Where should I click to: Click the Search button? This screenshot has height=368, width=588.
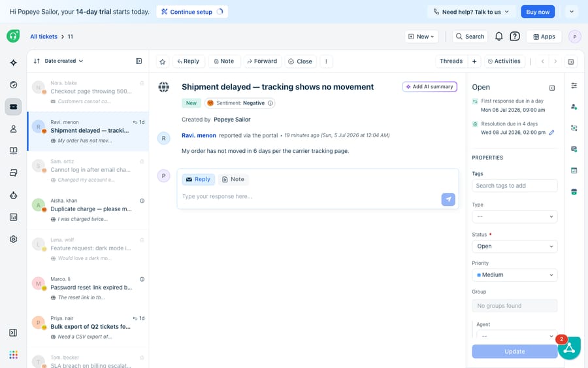[470, 37]
